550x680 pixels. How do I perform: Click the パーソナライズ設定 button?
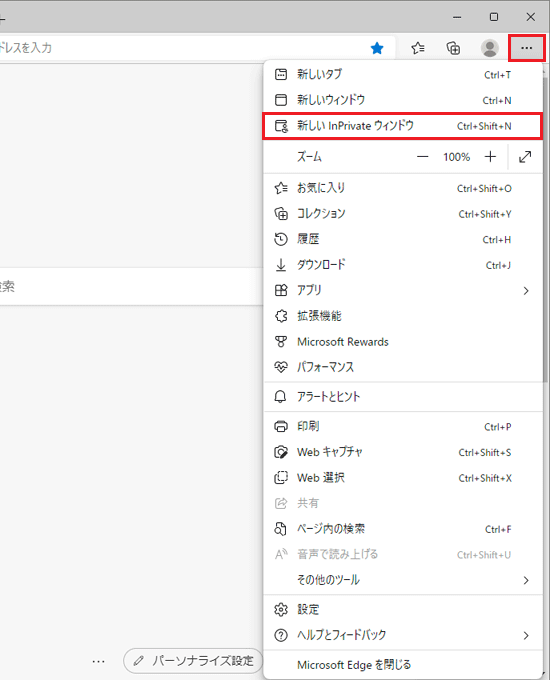coord(193,661)
